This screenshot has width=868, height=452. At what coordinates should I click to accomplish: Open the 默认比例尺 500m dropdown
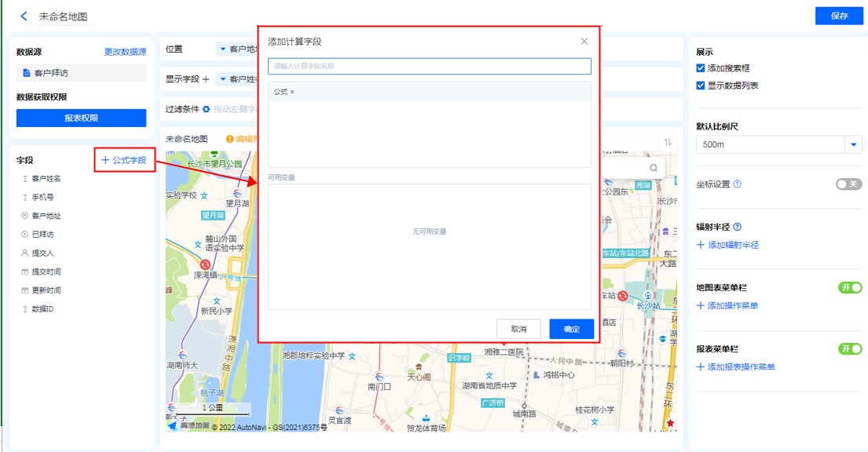(x=853, y=144)
